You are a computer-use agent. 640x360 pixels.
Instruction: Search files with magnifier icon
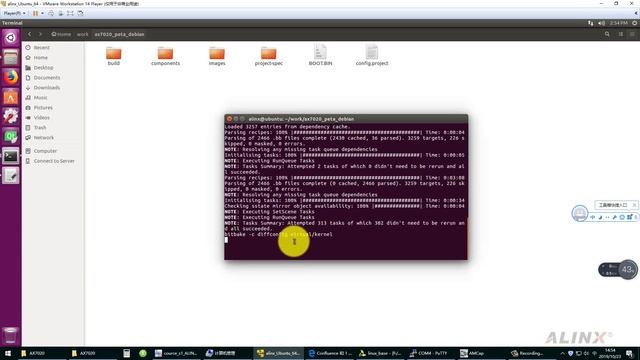click(x=607, y=34)
